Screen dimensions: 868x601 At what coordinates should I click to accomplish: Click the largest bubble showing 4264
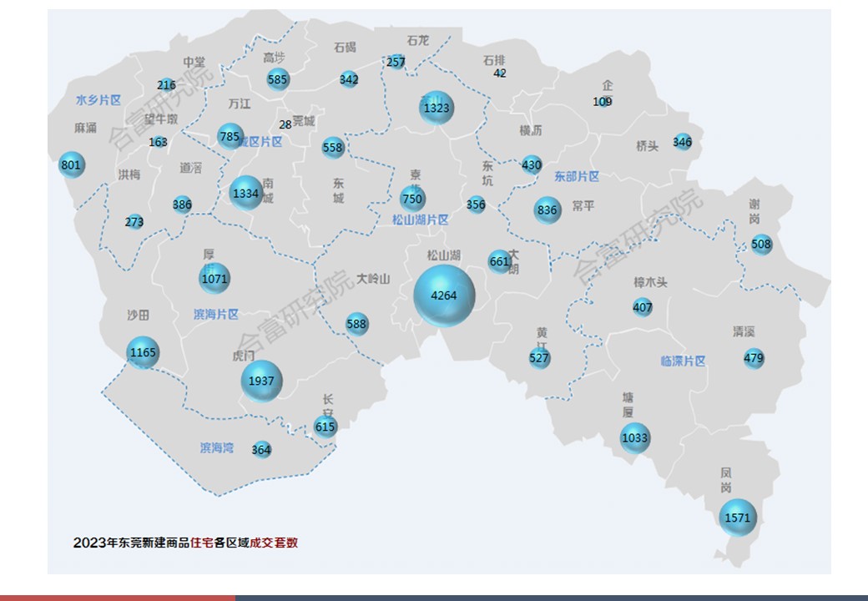pos(445,296)
